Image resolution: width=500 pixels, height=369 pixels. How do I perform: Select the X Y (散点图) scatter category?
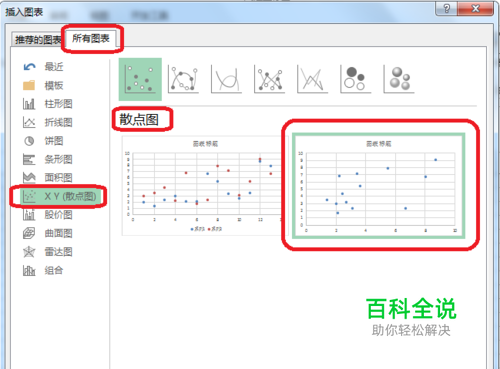click(60, 196)
